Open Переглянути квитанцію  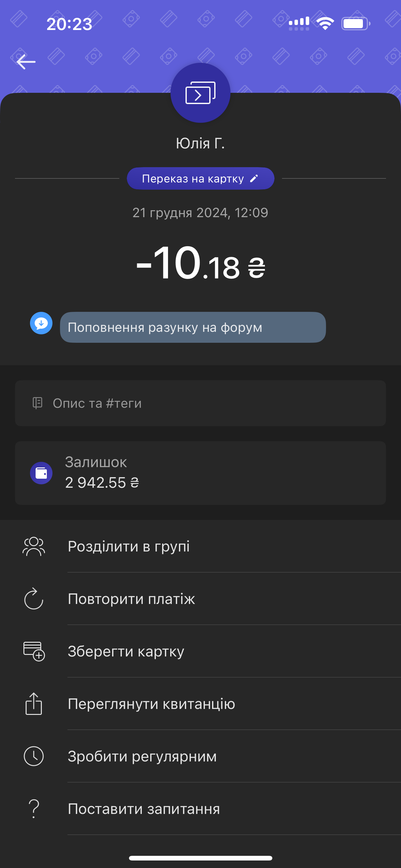click(x=151, y=704)
